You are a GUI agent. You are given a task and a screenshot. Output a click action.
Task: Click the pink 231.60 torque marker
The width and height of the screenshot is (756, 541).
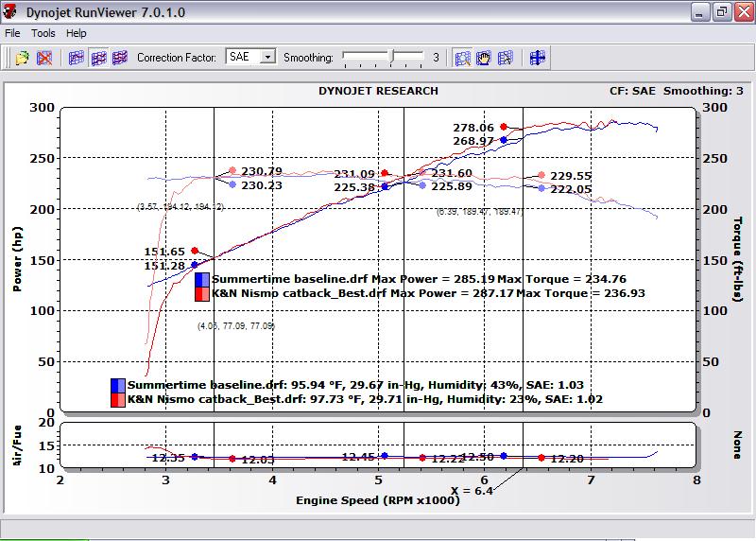[x=422, y=172]
